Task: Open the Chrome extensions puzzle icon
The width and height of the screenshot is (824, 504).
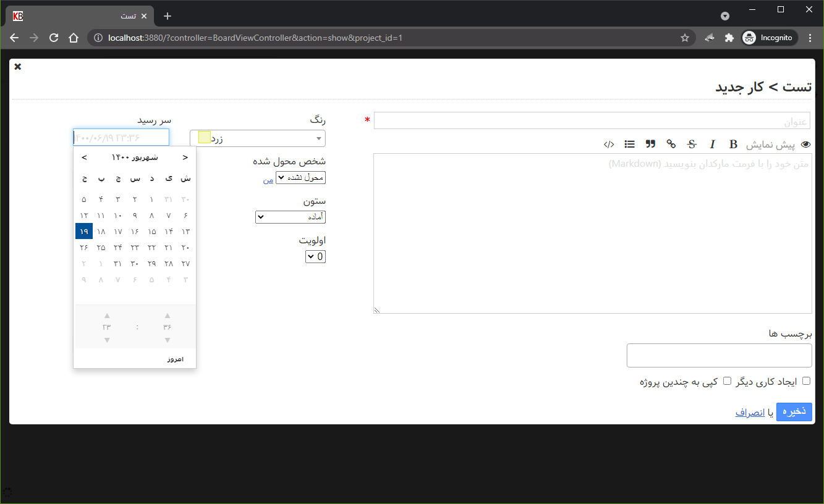Action: pos(729,38)
